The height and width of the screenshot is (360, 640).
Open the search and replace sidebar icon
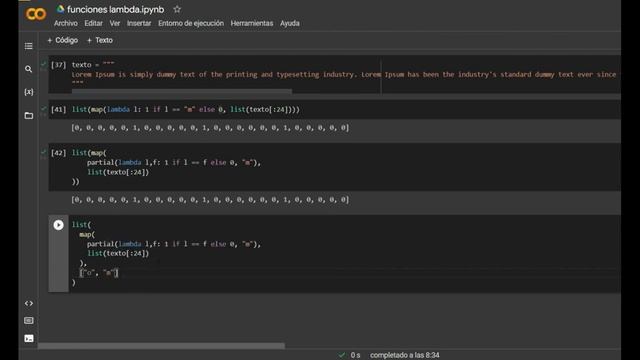(29, 69)
